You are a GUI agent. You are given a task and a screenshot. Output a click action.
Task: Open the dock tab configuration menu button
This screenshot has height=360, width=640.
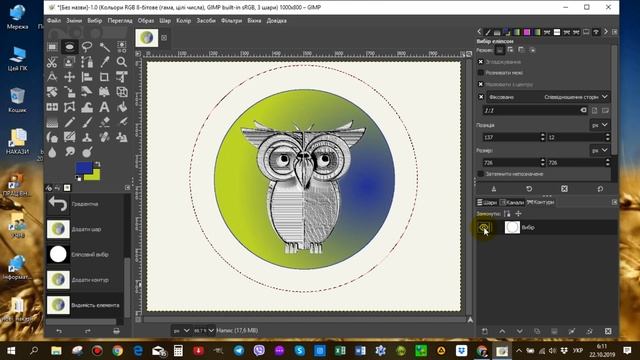[x=614, y=32]
